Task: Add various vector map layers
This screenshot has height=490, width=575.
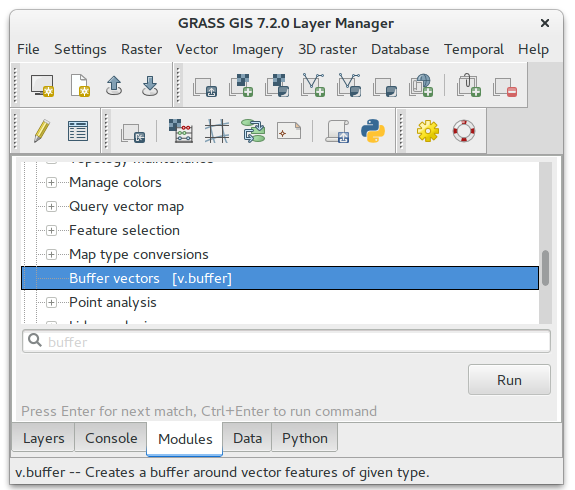Action: click(x=349, y=86)
